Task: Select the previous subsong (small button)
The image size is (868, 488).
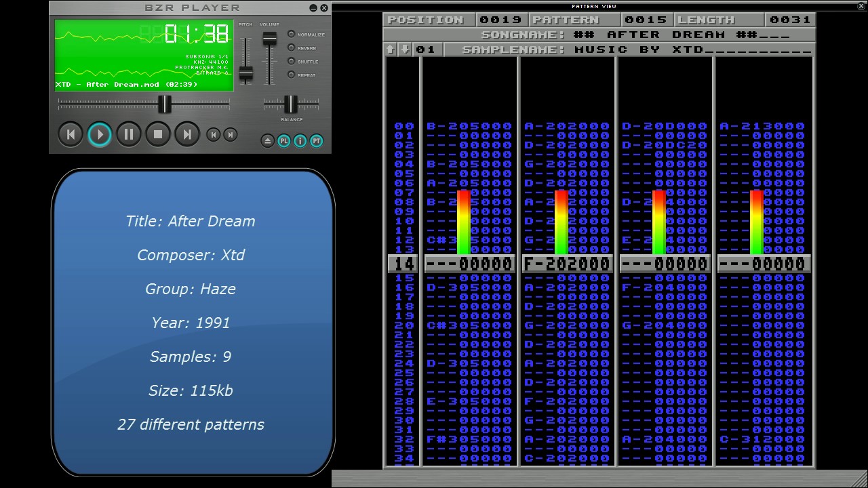Action: pyautogui.click(x=213, y=135)
